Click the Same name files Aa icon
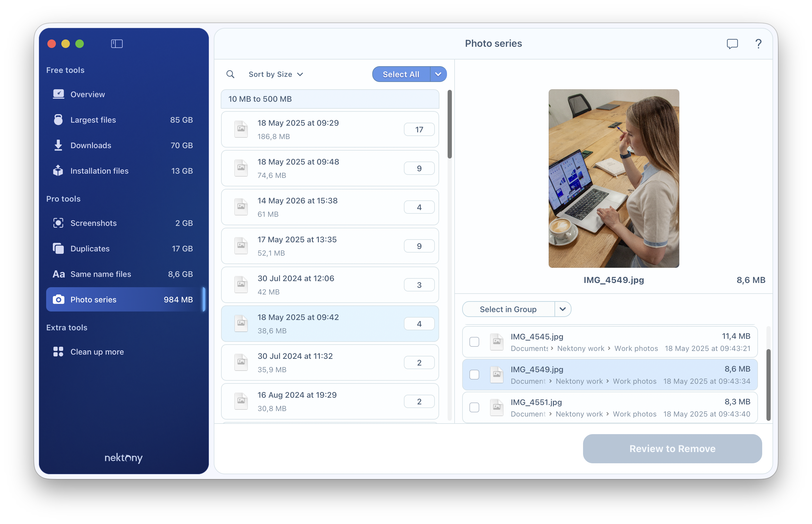This screenshot has height=524, width=812. point(59,274)
